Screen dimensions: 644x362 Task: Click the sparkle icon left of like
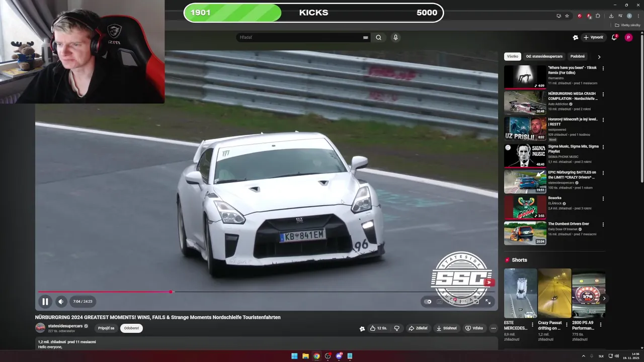pyautogui.click(x=362, y=329)
